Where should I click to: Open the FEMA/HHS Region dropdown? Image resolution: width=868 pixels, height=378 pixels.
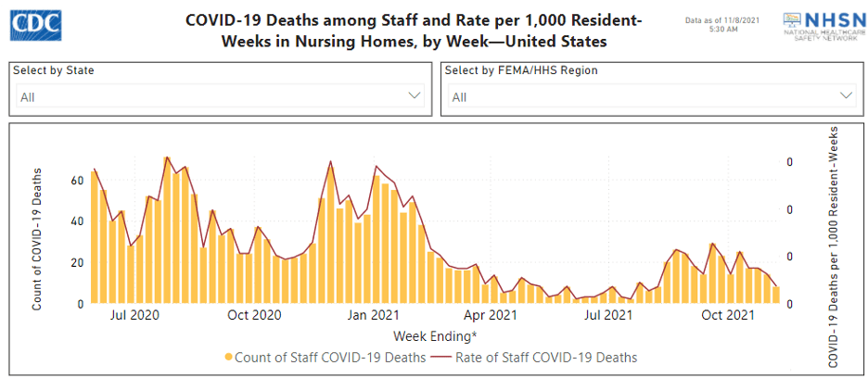coord(649,96)
